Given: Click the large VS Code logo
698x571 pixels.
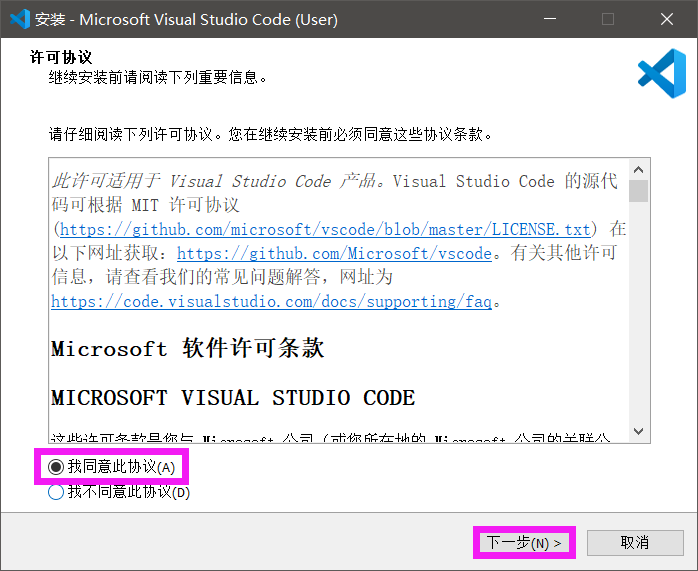Looking at the screenshot, I should pyautogui.click(x=661, y=73).
